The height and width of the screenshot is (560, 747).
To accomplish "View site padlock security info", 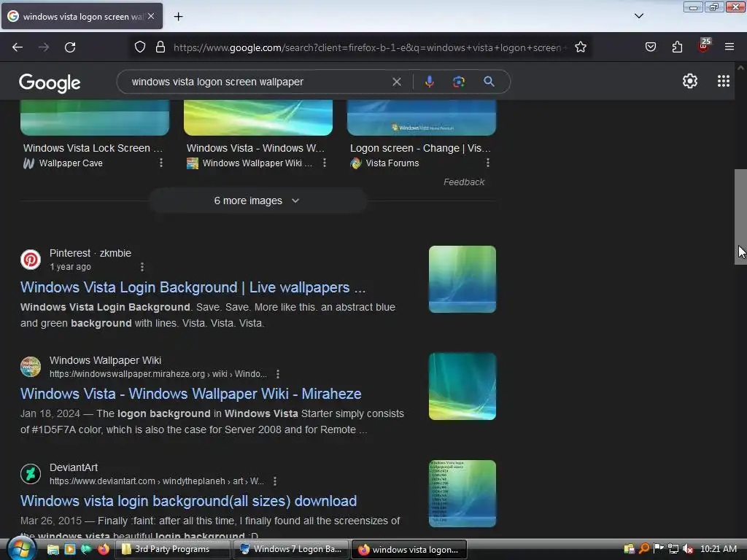I will tap(160, 47).
